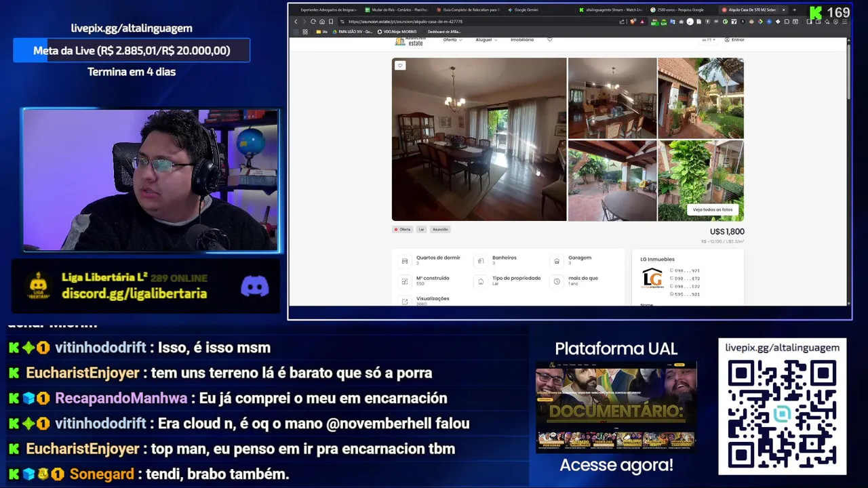Go back one page in browser
The height and width of the screenshot is (488, 868).
click(296, 22)
